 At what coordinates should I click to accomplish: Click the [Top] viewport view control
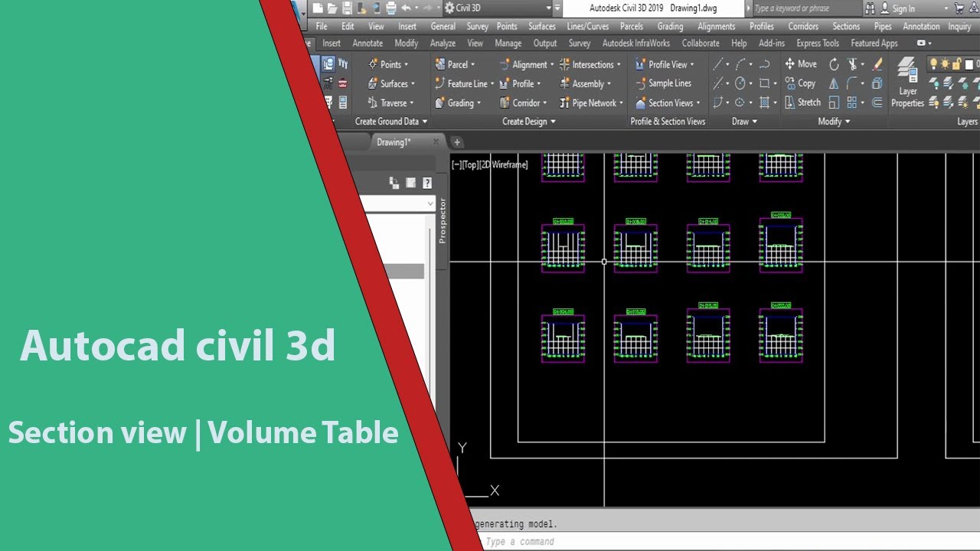(x=471, y=165)
